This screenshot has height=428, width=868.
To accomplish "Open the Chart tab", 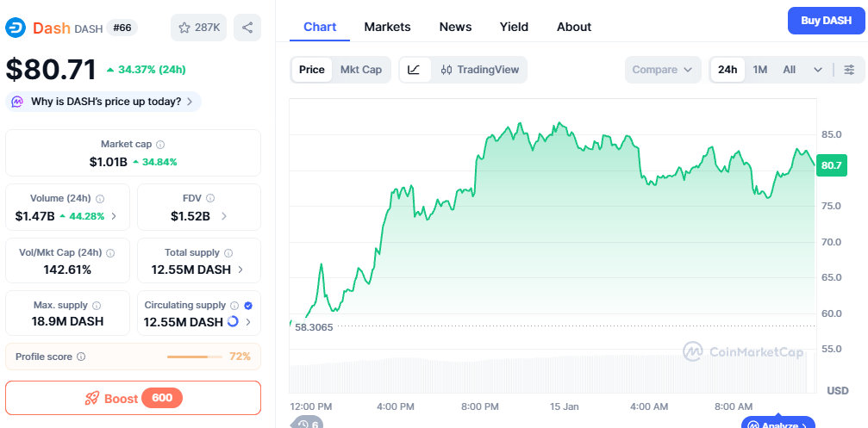I will 320,27.
